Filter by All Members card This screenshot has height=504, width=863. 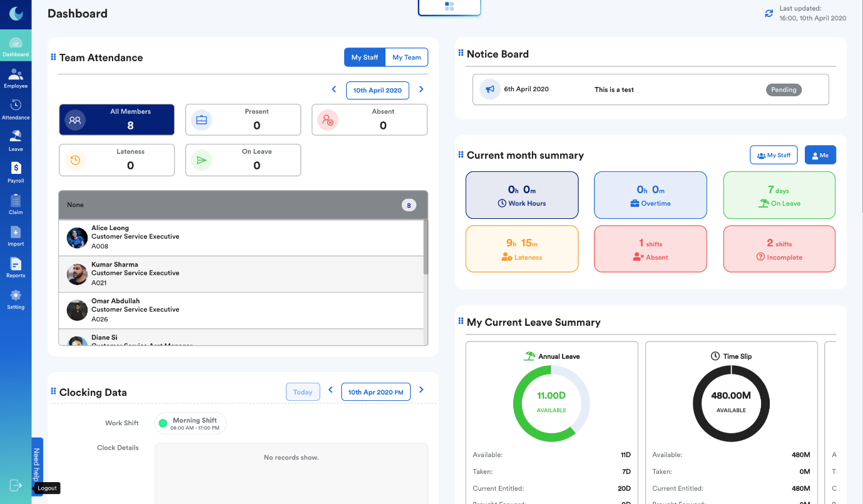(116, 119)
